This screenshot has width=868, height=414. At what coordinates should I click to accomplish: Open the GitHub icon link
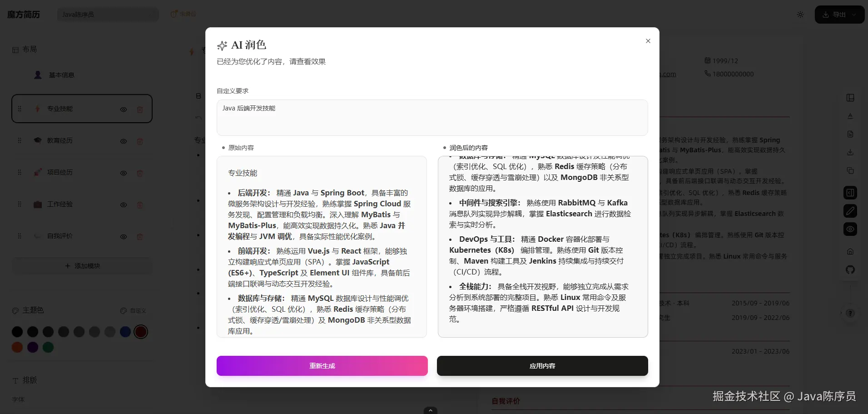click(850, 269)
